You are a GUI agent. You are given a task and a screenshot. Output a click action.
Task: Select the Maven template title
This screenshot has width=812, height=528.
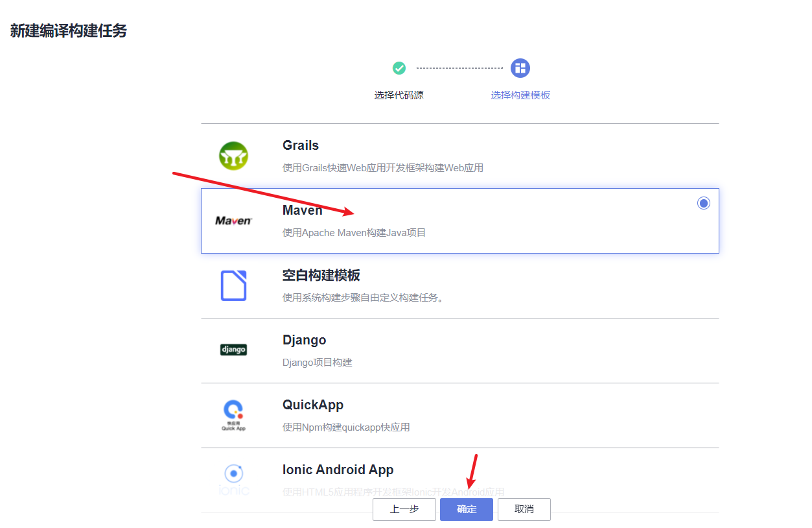point(302,210)
